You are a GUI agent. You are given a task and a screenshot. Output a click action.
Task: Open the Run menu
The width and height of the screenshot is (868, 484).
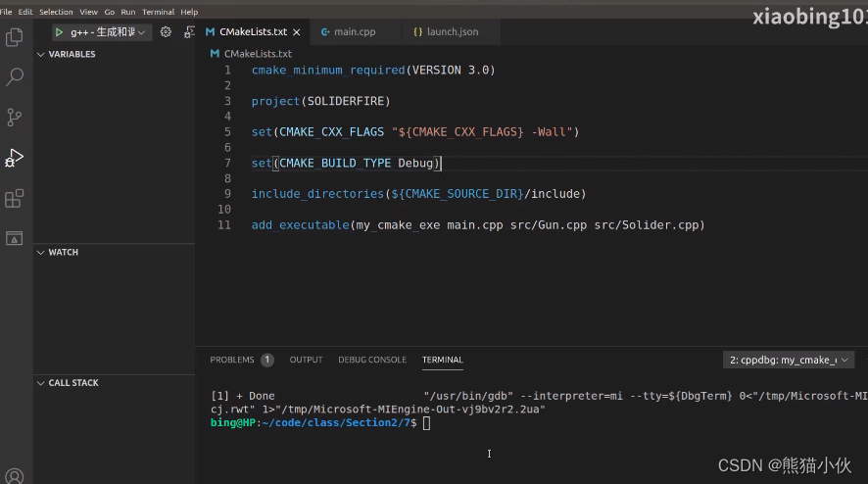coord(128,12)
